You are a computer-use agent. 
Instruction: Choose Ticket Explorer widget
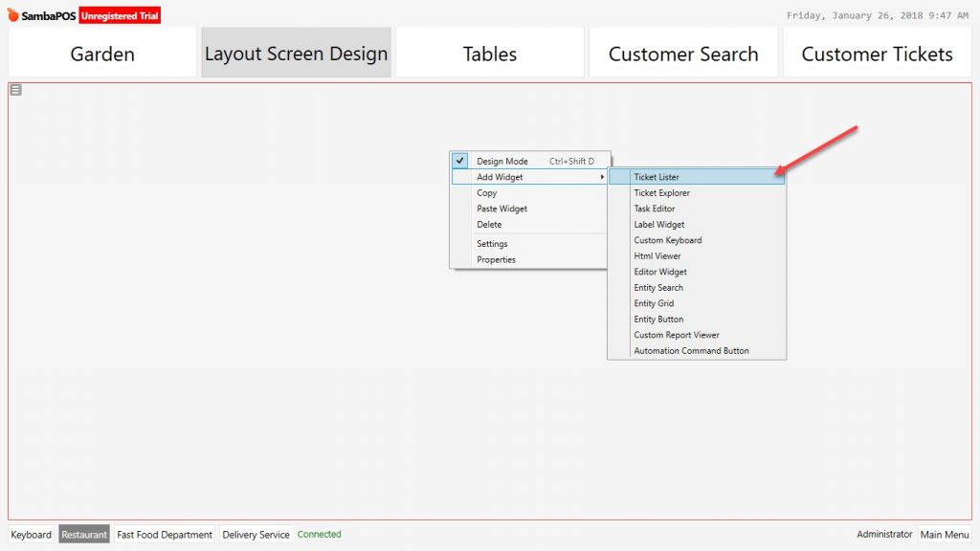pyautogui.click(x=697, y=193)
